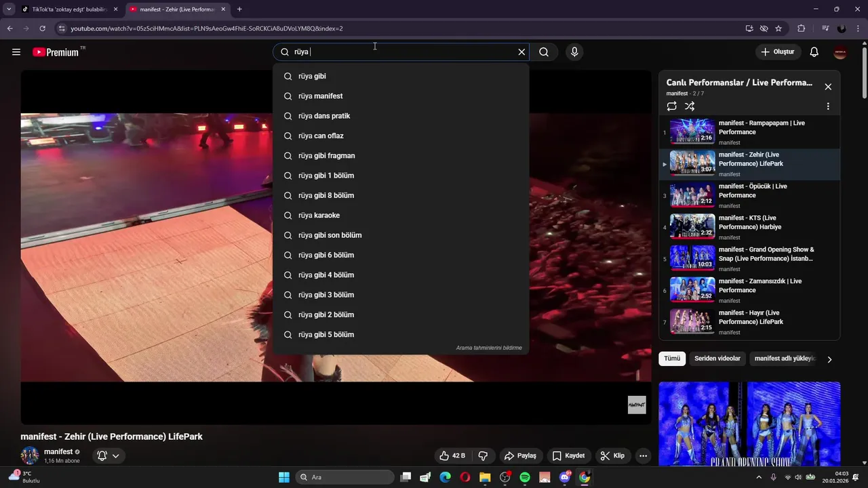
Task: Clear the search box with the X
Action: [x=521, y=52]
